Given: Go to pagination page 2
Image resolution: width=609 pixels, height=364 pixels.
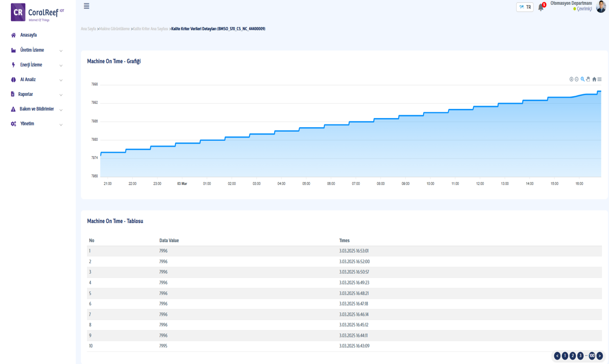Looking at the screenshot, I should 573,356.
